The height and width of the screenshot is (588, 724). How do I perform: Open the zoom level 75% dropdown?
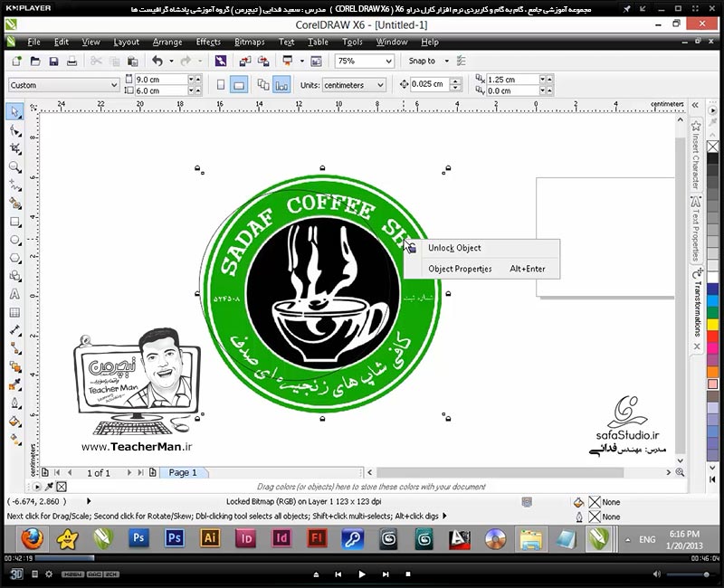point(388,61)
